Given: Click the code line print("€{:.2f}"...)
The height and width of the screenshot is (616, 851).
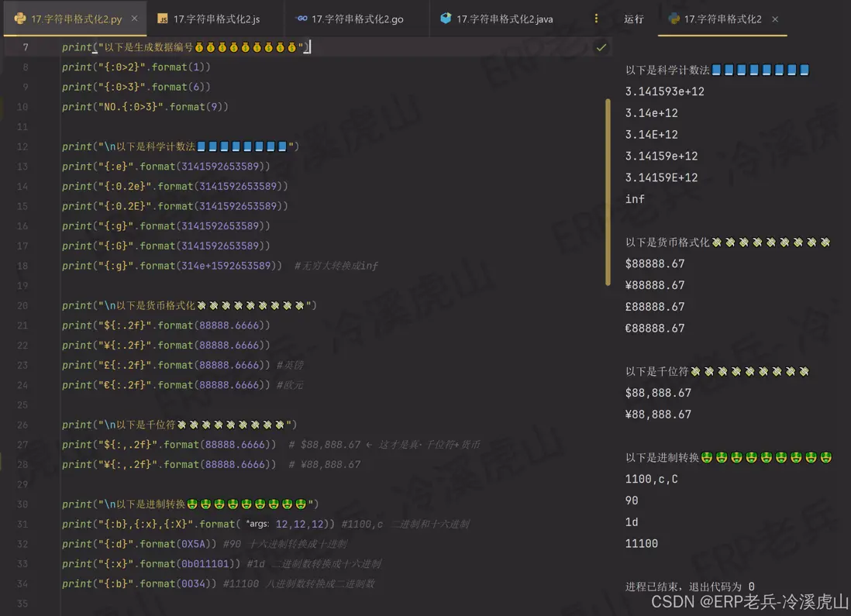Looking at the screenshot, I should pyautogui.click(x=166, y=385).
